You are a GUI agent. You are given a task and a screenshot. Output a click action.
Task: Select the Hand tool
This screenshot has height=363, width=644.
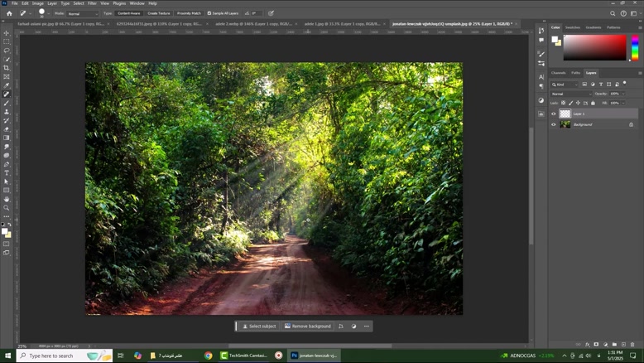[6, 199]
